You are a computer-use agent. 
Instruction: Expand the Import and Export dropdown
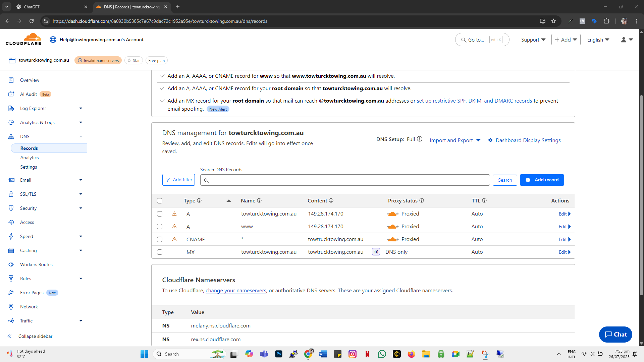(455, 140)
